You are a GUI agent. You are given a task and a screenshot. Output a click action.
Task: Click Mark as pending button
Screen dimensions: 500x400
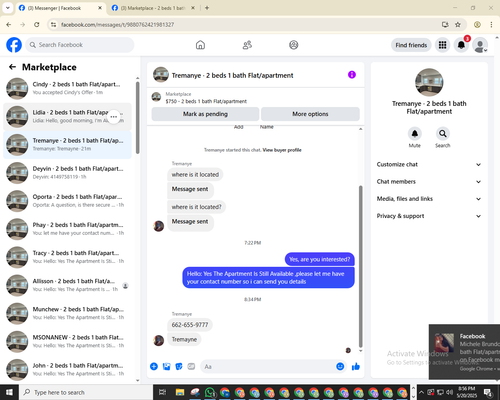pos(205,114)
